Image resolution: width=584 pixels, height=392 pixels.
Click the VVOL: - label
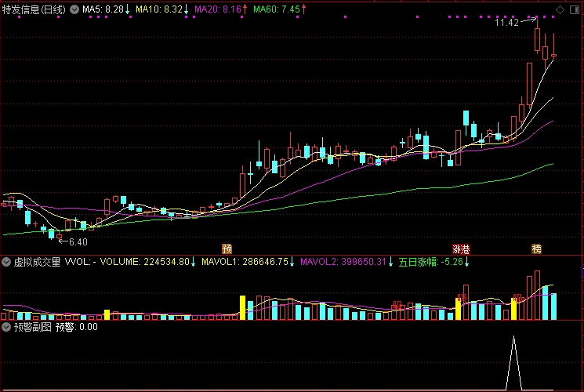(81, 262)
